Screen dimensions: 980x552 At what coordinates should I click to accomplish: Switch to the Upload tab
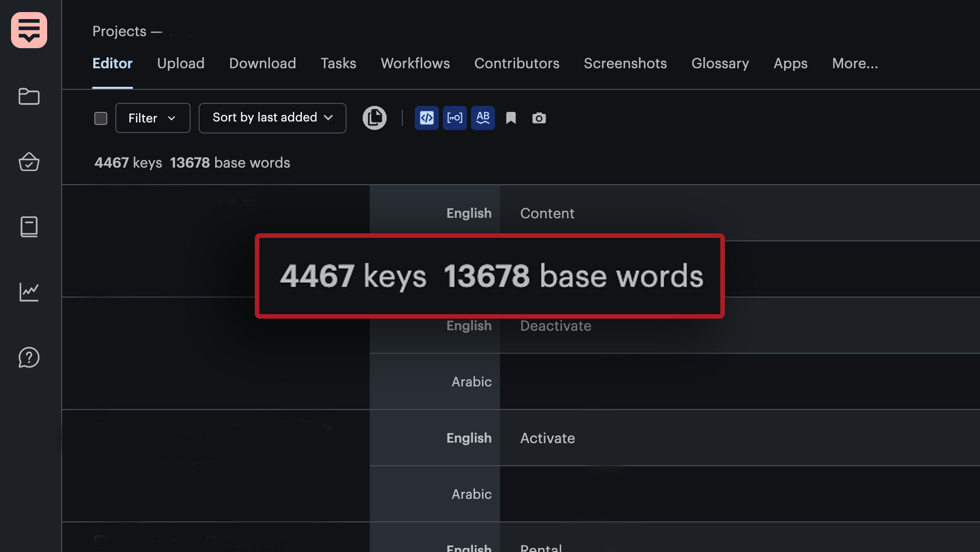(x=181, y=63)
